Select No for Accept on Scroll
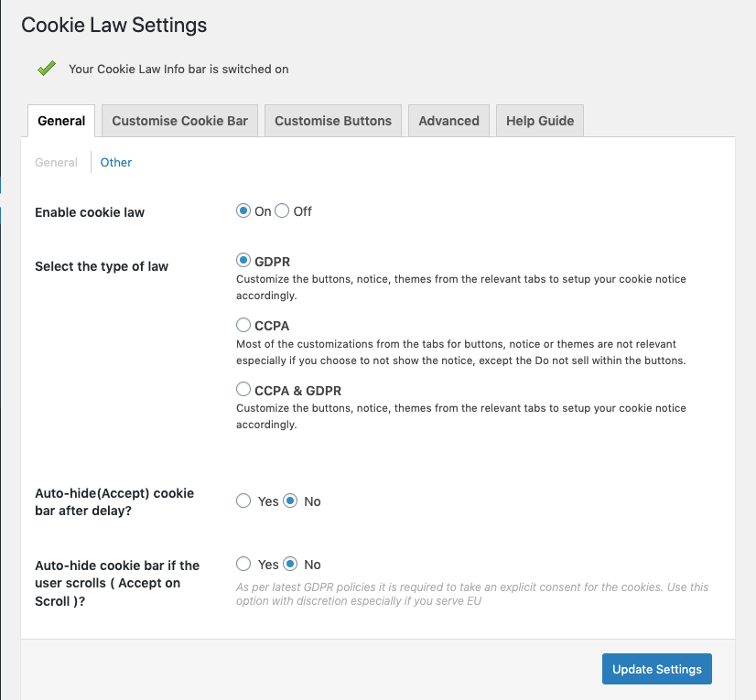Image resolution: width=756 pixels, height=700 pixels. click(290, 564)
